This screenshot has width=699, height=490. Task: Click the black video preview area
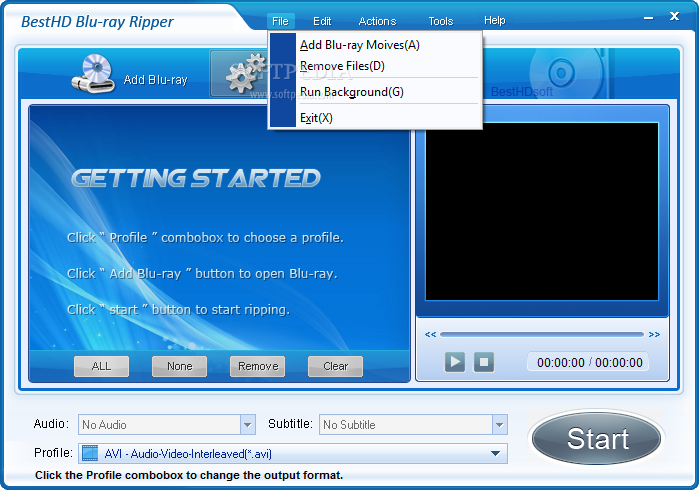(542, 212)
